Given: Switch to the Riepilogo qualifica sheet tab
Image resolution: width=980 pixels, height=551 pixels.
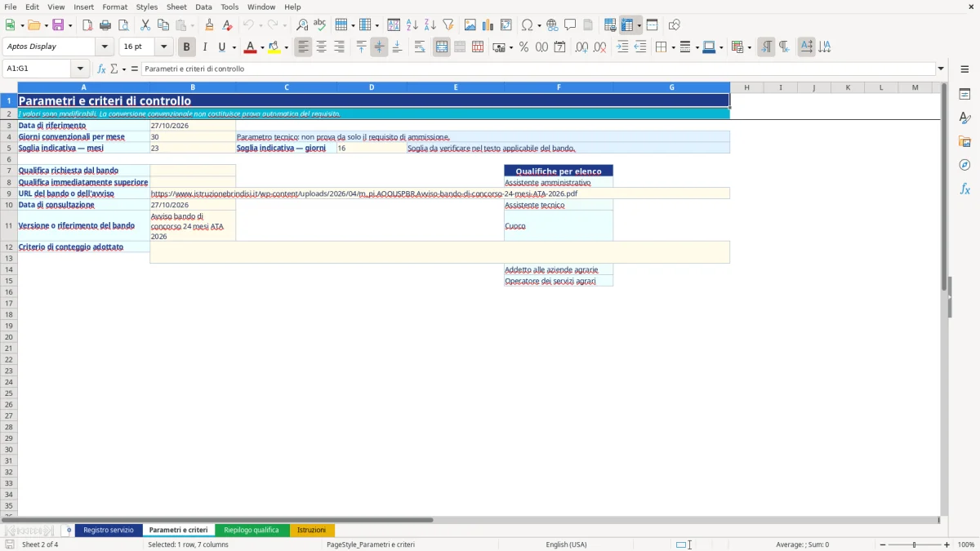Looking at the screenshot, I should coord(252,530).
